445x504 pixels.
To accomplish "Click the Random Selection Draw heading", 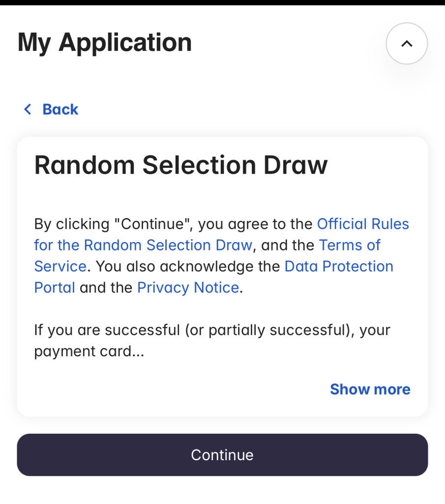I will [180, 165].
